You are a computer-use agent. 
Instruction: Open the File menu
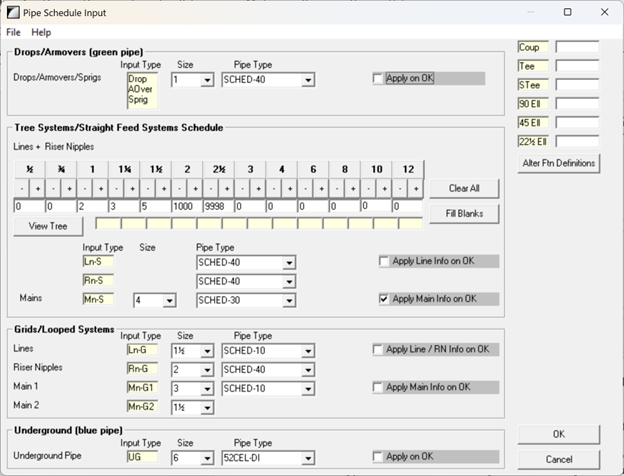13,33
